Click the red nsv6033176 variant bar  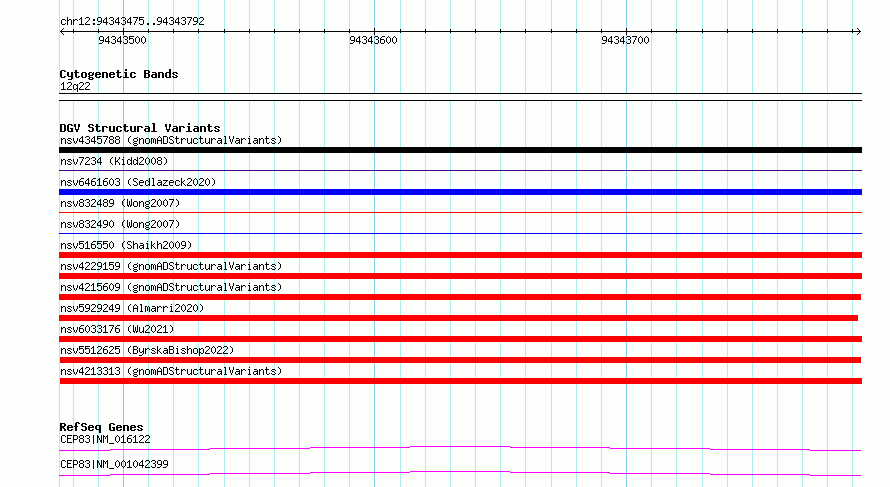point(460,339)
